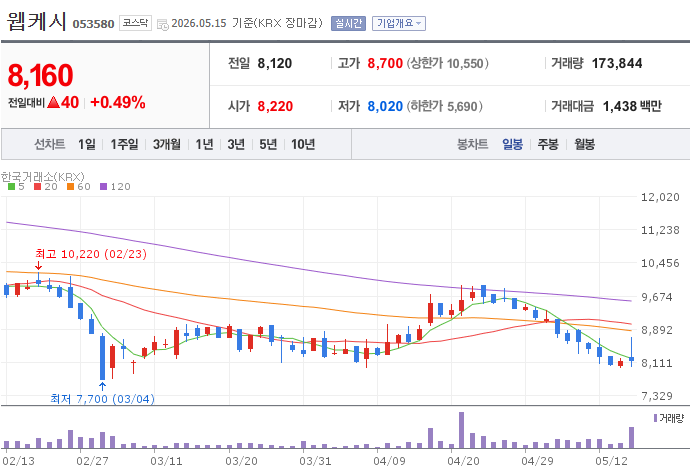This screenshot has width=690, height=471.
Task: Select 월봉 monthly candle chart
Action: (584, 144)
